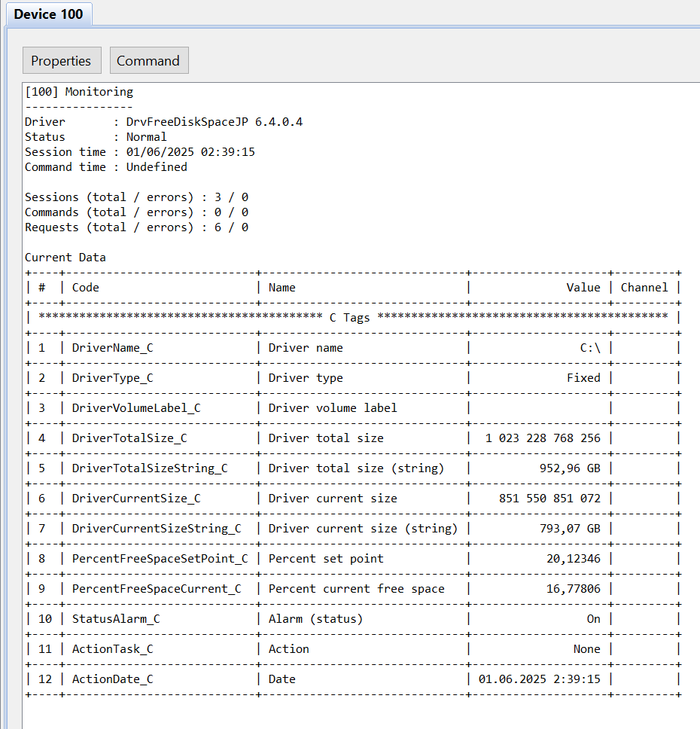Select the DriverName_C code cell
This screenshot has width=700, height=729.
pyautogui.click(x=112, y=348)
